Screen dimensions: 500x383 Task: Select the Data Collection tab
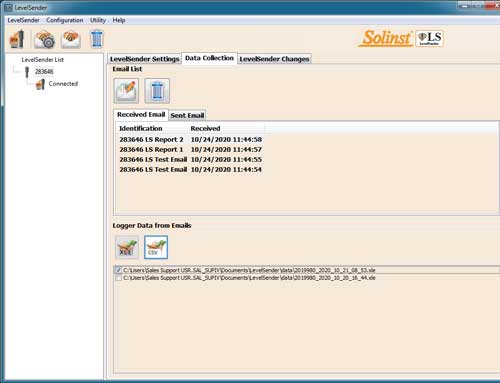[209, 58]
